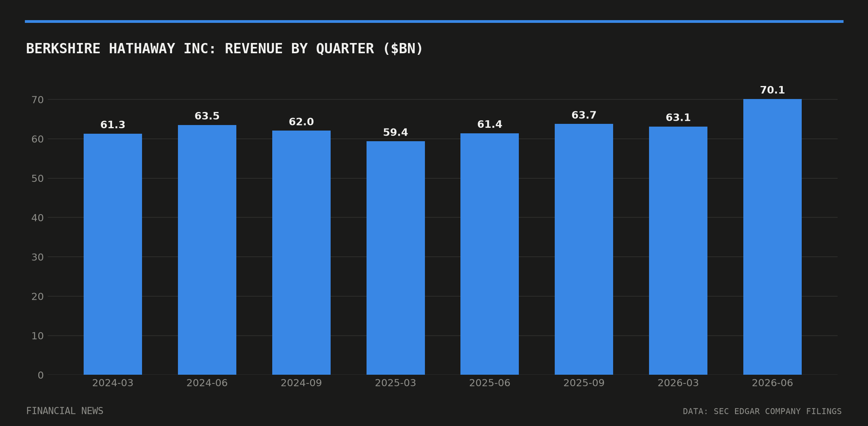The height and width of the screenshot is (426, 868).
Task: Click the 2025-03 revenue bar
Action: [396, 258]
